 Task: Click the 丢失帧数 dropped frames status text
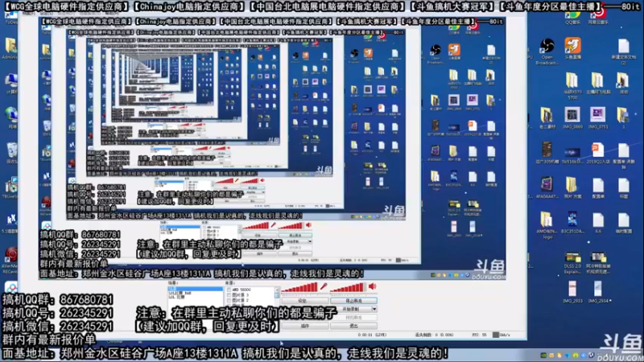[x=435, y=335]
